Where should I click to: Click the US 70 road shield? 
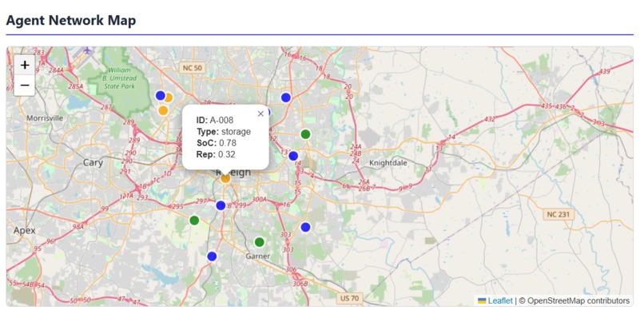click(350, 298)
